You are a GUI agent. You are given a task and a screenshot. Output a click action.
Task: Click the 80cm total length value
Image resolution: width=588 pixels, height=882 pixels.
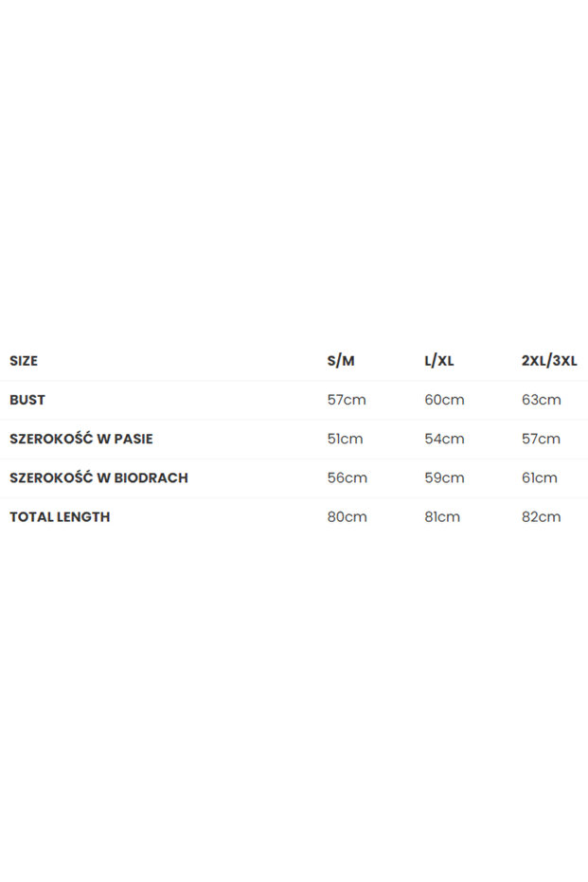347,516
